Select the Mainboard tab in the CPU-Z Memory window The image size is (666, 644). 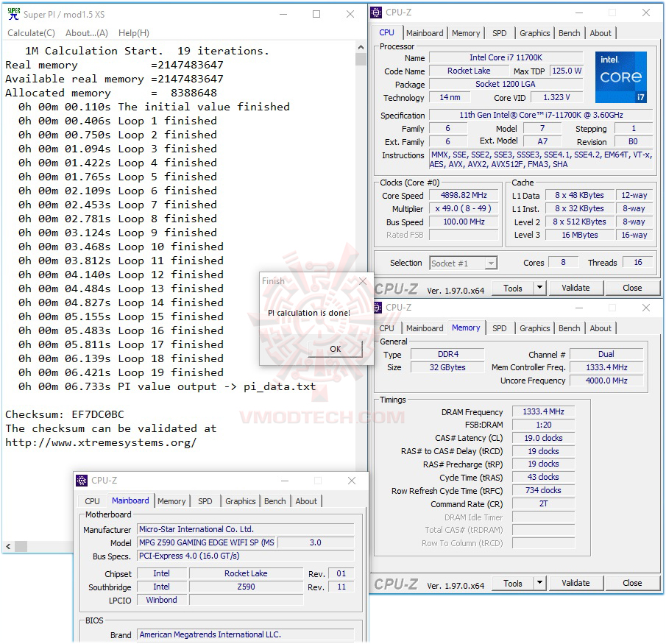[x=425, y=328]
